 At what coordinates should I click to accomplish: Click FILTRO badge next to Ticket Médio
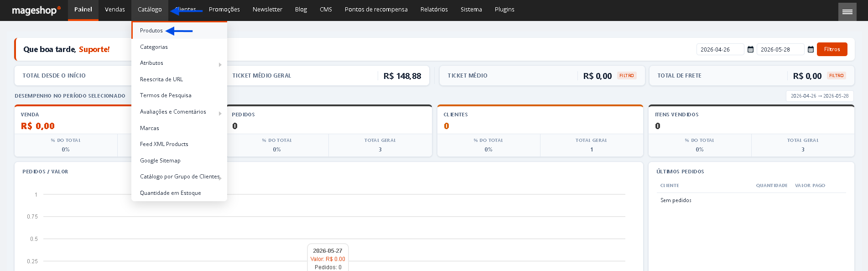(x=627, y=76)
